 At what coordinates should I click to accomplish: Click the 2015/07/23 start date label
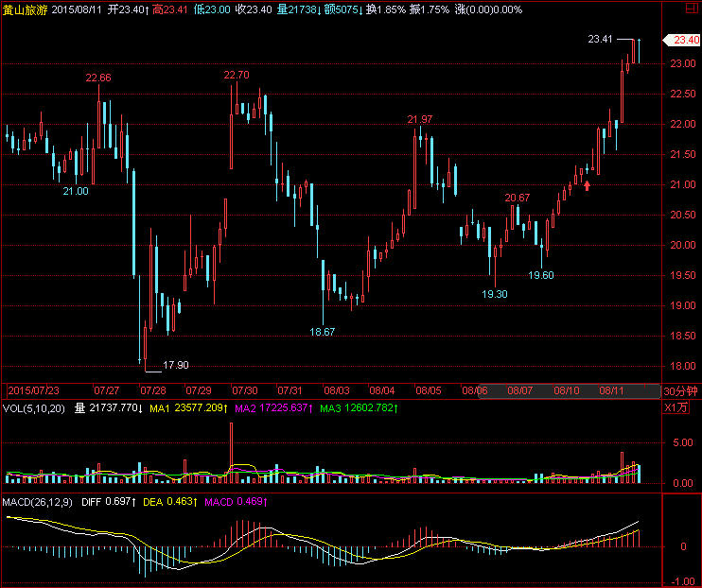pyautogui.click(x=34, y=390)
